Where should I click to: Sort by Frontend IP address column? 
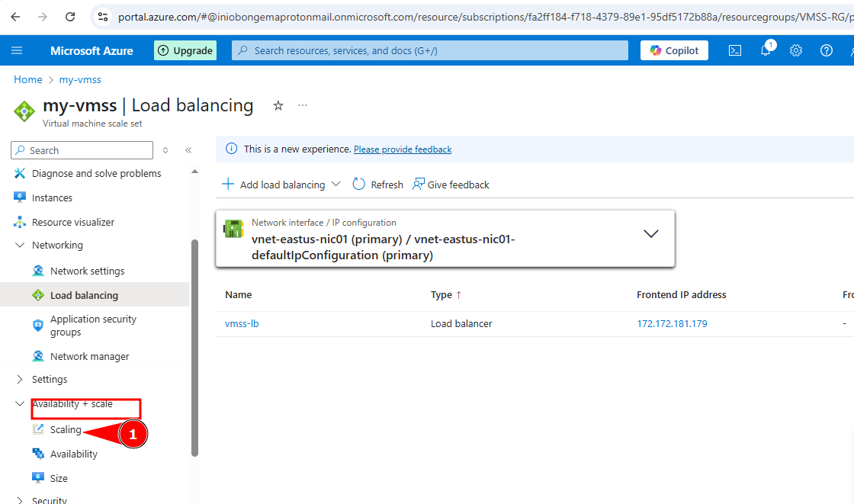click(682, 295)
